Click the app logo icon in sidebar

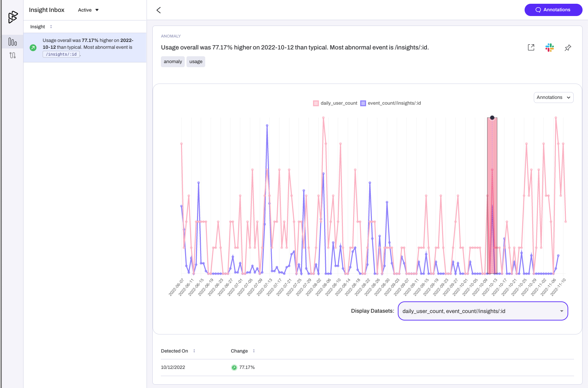tap(13, 17)
